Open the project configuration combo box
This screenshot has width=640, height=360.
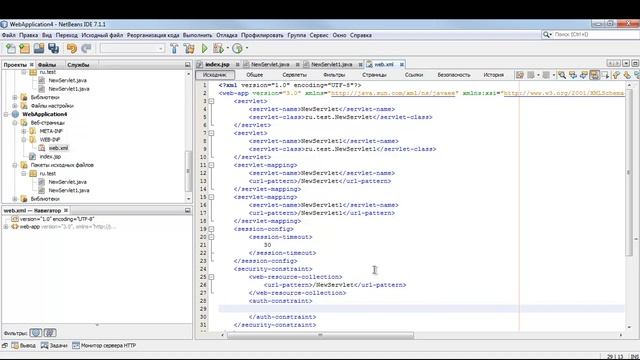pos(133,49)
